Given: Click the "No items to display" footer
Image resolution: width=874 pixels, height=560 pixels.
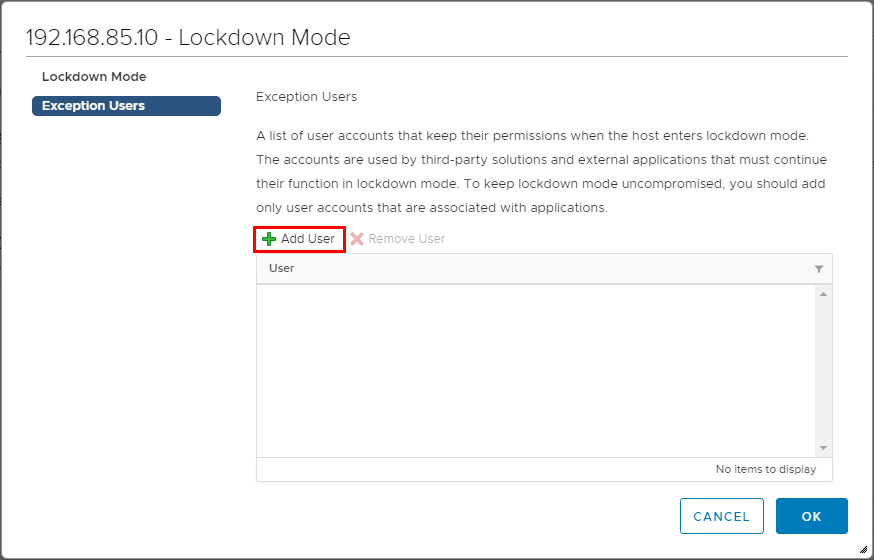Looking at the screenshot, I should pos(765,469).
